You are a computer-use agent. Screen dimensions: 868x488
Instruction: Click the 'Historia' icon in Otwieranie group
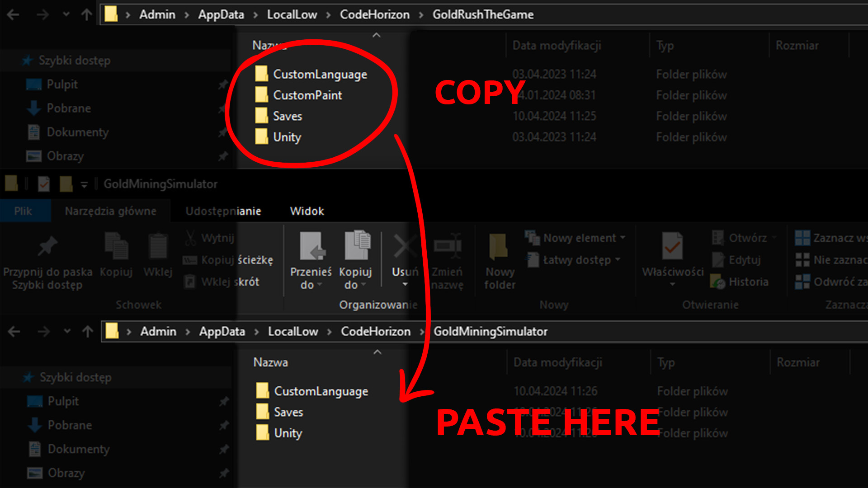pyautogui.click(x=718, y=282)
